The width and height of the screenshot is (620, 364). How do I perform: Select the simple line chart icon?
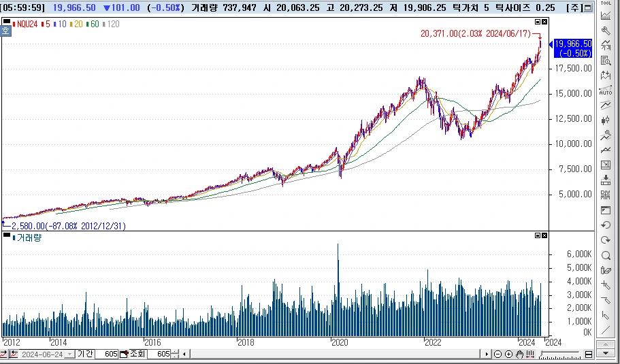coord(606,150)
